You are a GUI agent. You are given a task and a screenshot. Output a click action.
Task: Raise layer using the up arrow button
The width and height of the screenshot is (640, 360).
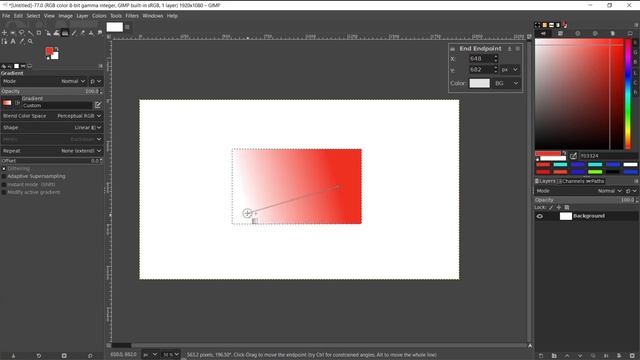[567, 356]
